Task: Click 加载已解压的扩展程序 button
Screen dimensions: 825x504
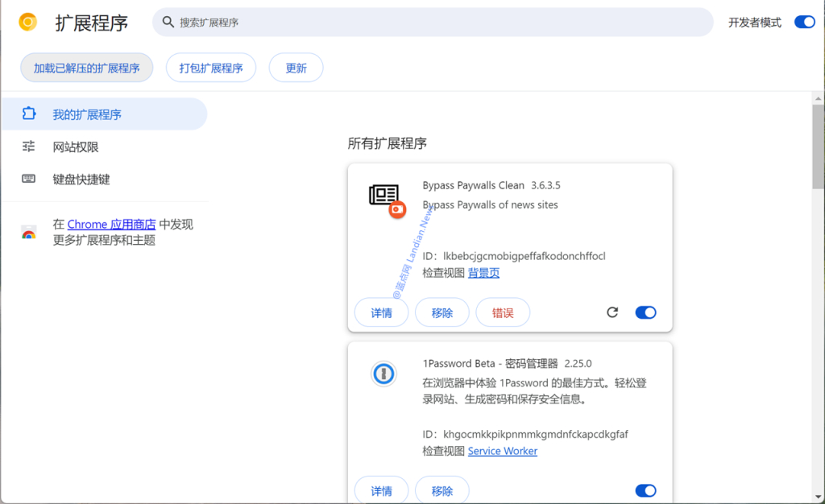Action: pos(87,68)
